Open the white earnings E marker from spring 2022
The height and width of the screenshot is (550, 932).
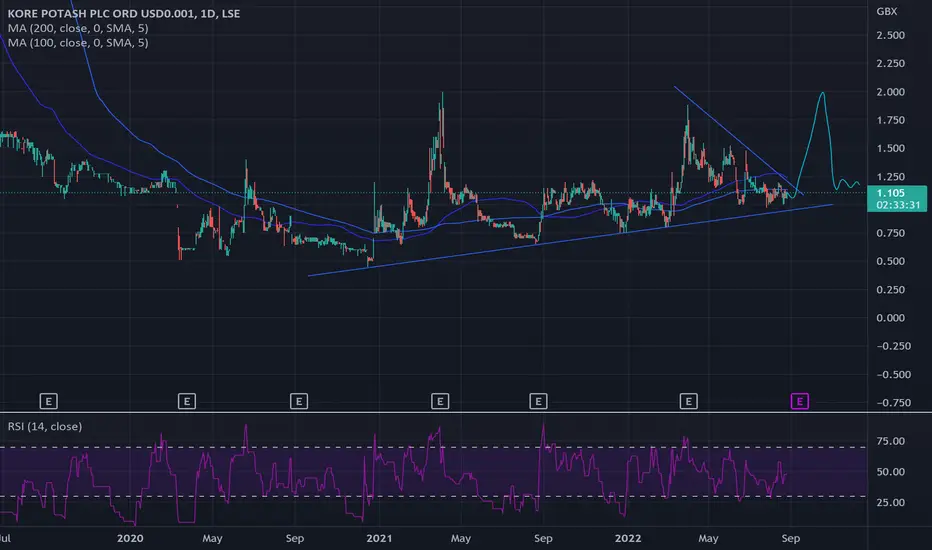(688, 402)
